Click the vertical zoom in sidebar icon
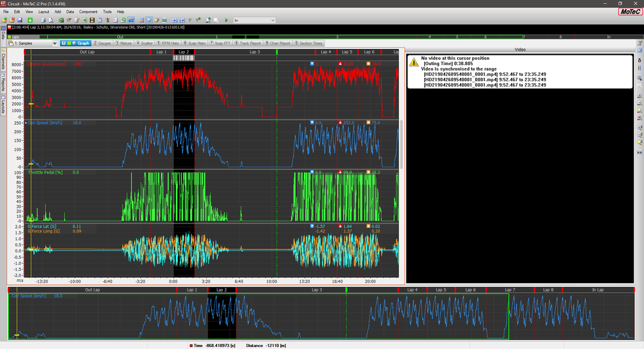This screenshot has width=644, height=349. click(x=639, y=127)
